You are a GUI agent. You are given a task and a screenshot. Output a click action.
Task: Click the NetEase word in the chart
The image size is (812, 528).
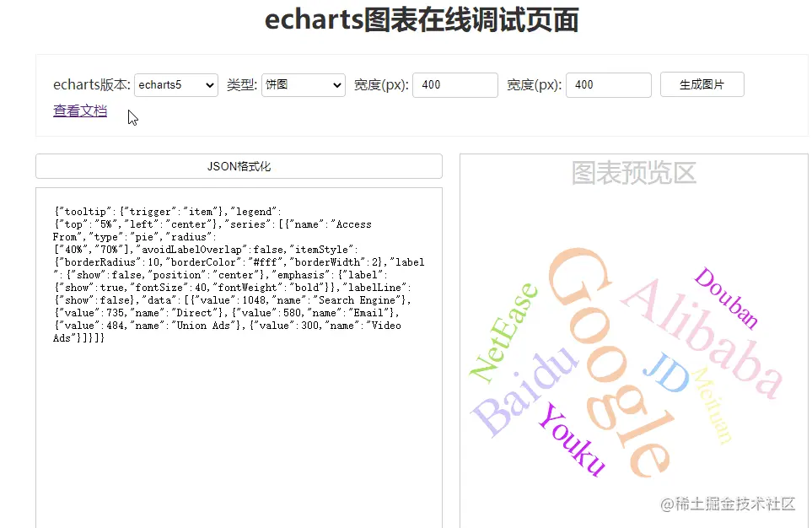click(x=503, y=334)
